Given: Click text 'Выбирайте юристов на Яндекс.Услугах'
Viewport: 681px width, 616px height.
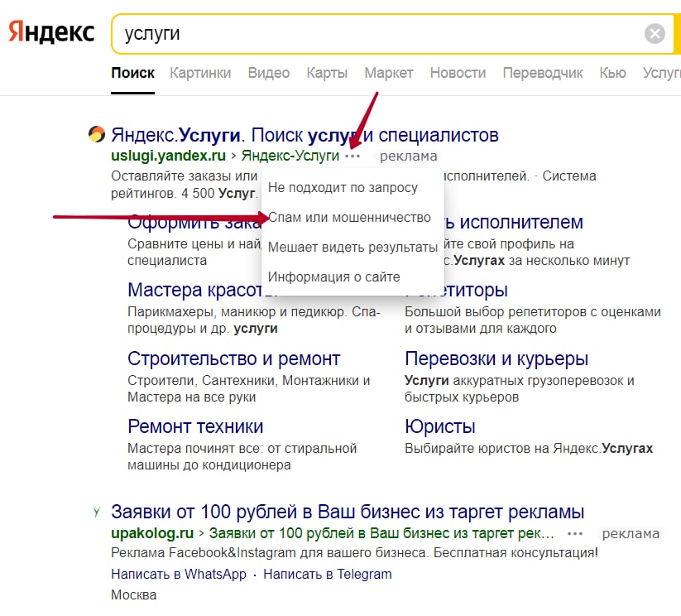Looking at the screenshot, I should point(529,448).
